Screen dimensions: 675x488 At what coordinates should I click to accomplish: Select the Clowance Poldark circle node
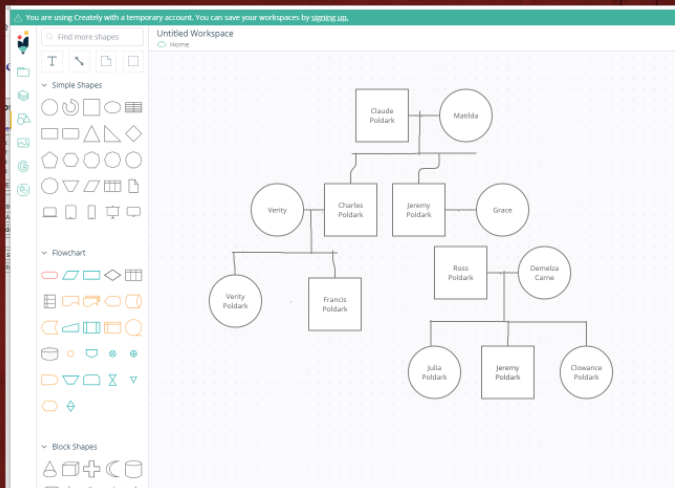click(x=586, y=372)
